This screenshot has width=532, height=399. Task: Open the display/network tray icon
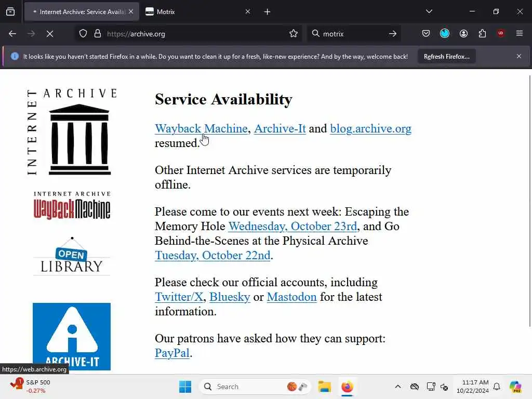(431, 387)
